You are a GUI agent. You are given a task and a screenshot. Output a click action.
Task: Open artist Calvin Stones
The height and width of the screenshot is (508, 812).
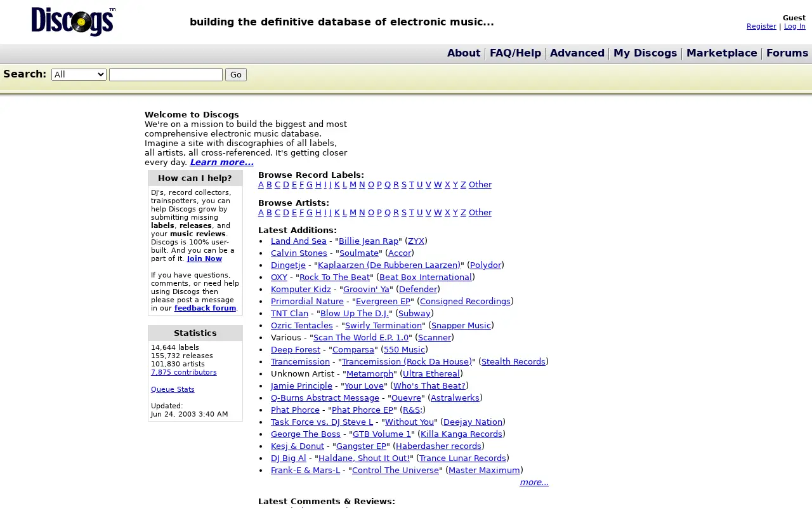tap(299, 253)
